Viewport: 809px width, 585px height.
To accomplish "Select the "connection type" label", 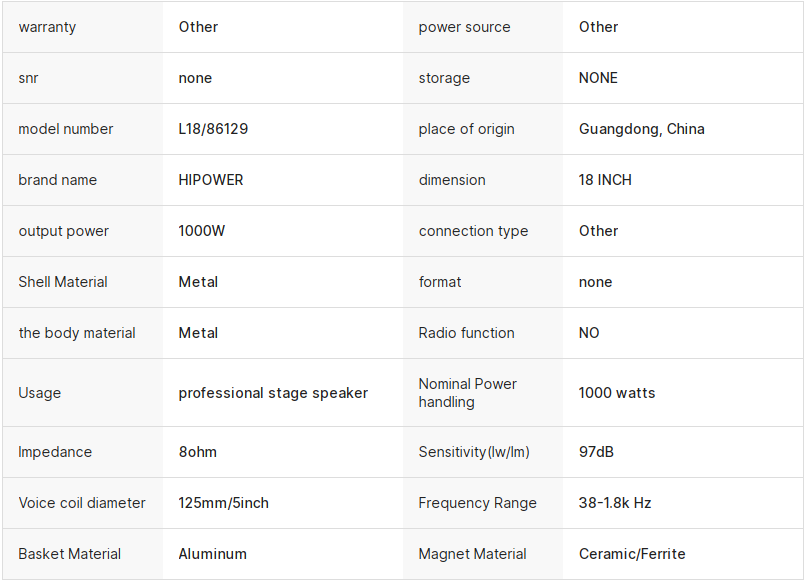I will (473, 231).
